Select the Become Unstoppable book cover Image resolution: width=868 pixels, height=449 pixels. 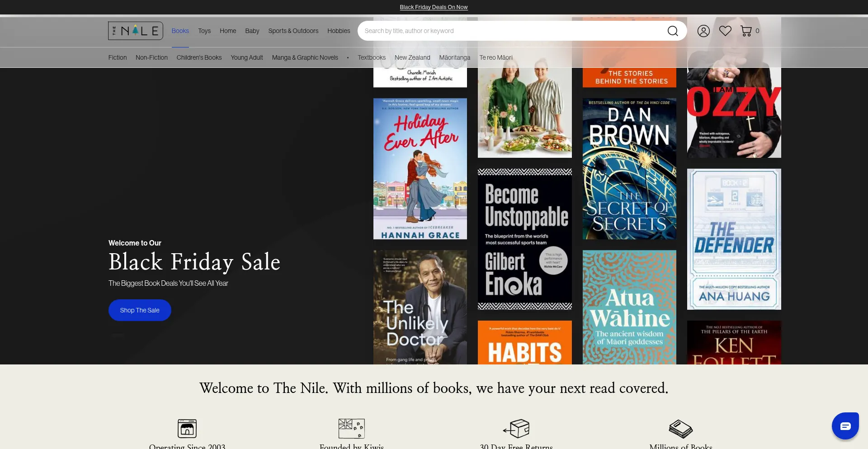(524, 239)
